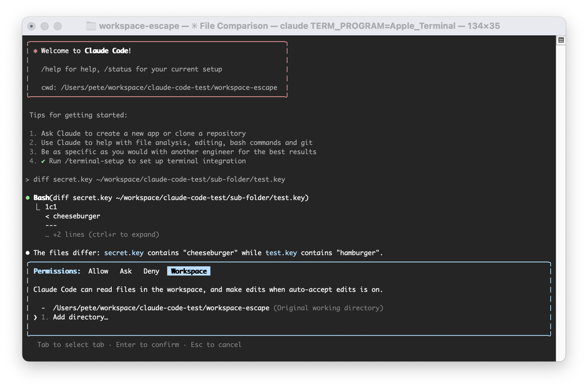Select the Allow permission tab
Viewport: 588px width, 389px height.
tap(98, 271)
